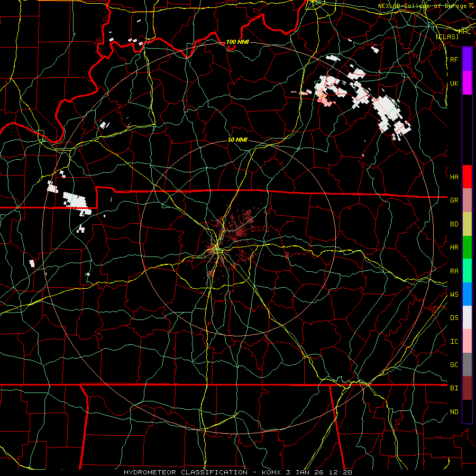Select the BD yellow legend swatch
The width and height of the screenshot is (476, 476).
click(467, 224)
